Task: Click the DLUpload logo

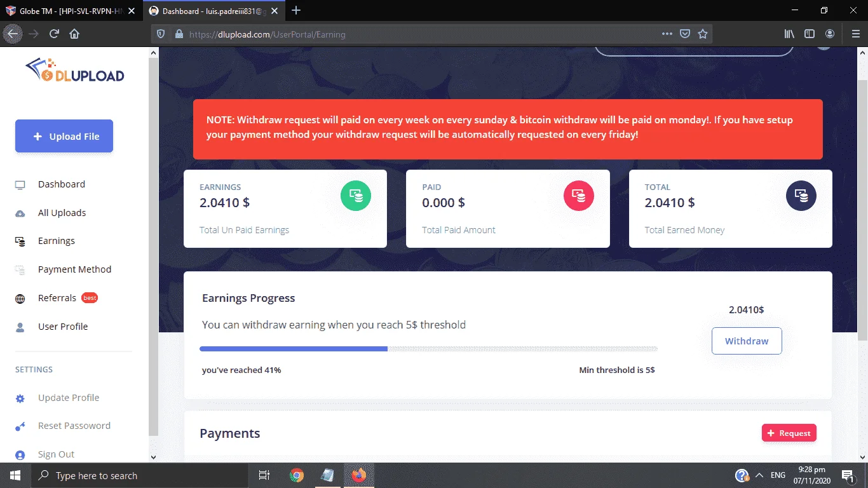Action: point(75,71)
